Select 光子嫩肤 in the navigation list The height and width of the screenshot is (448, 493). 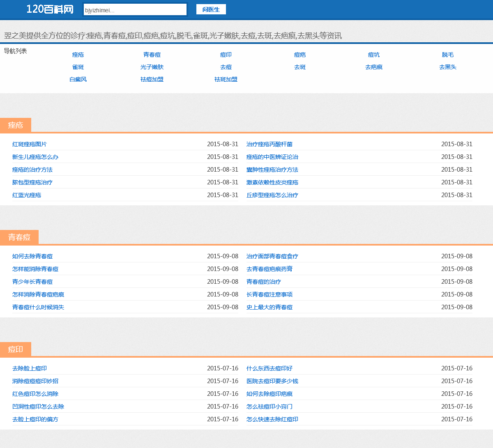[152, 67]
